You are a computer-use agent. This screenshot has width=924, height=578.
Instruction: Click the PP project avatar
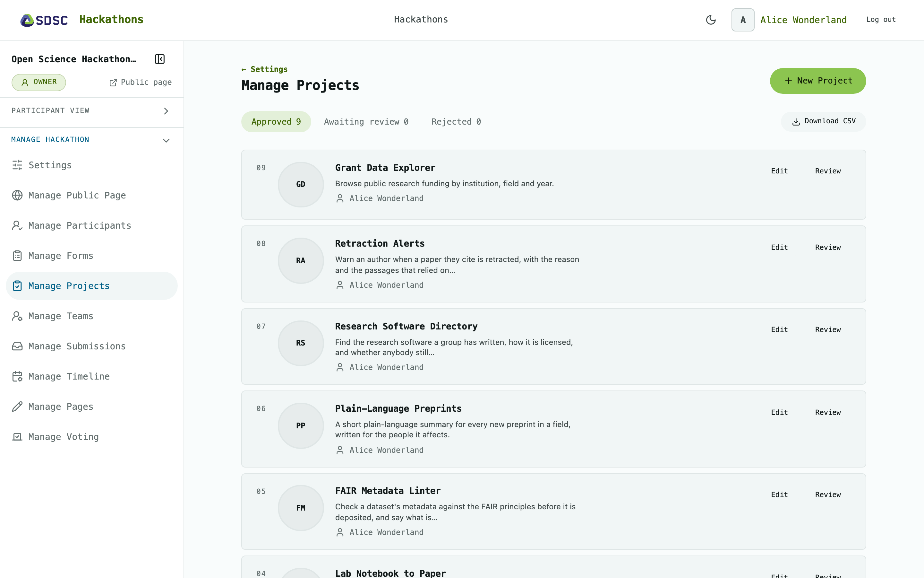[301, 426]
